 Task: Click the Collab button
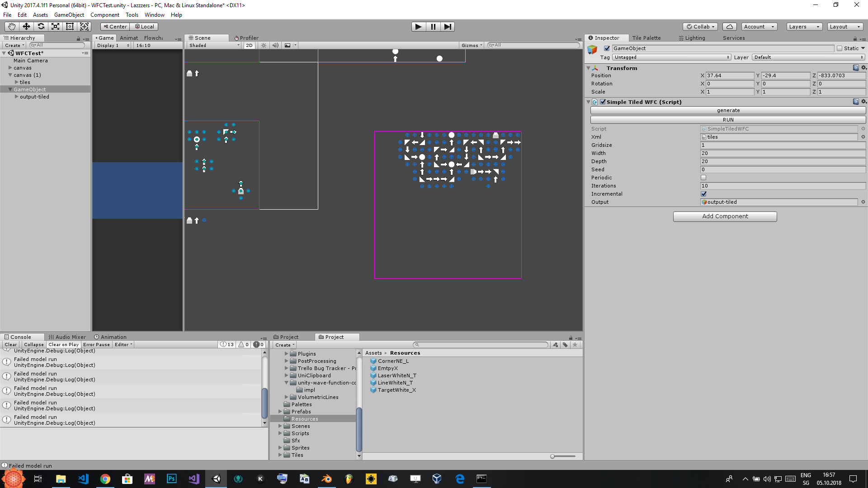click(x=700, y=27)
